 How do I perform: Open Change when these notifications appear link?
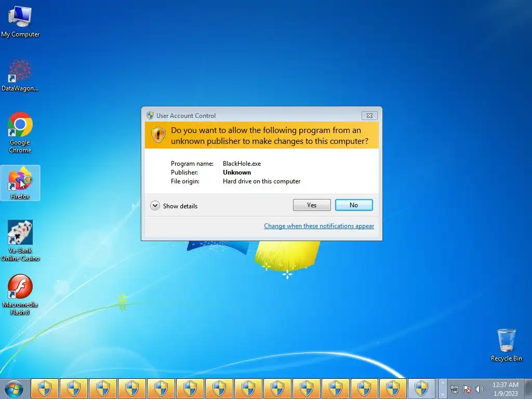[319, 226]
